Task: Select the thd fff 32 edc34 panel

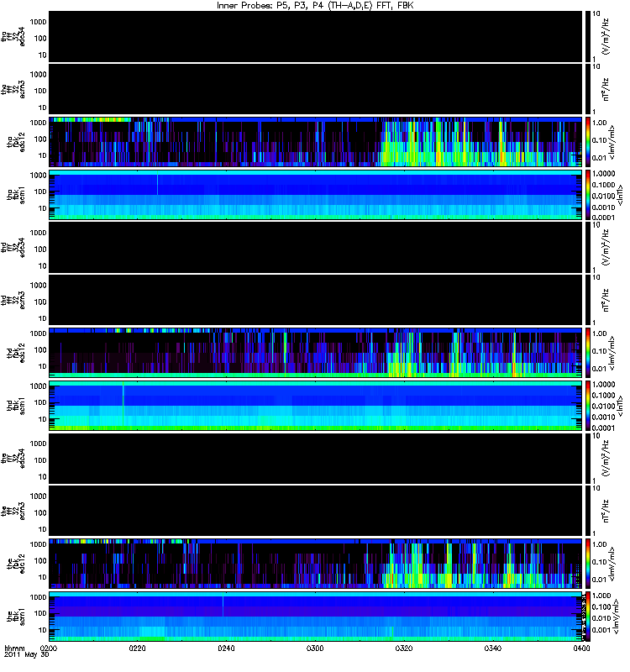Action: click(x=316, y=247)
